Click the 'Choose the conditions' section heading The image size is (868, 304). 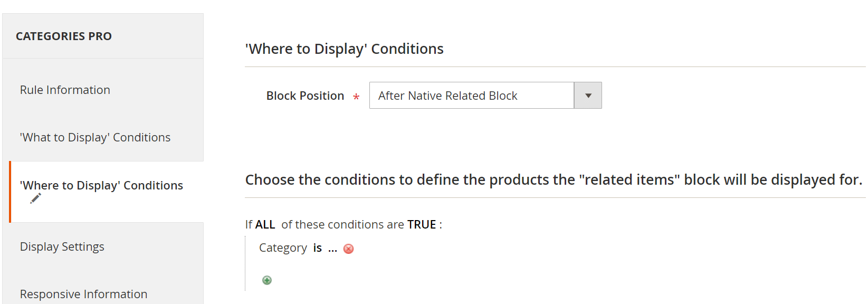(553, 180)
